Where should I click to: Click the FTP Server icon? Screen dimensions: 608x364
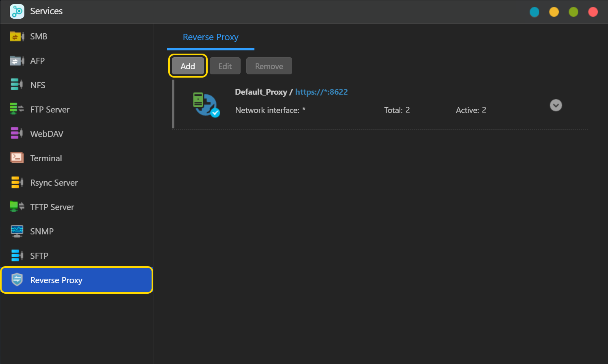[17, 109]
